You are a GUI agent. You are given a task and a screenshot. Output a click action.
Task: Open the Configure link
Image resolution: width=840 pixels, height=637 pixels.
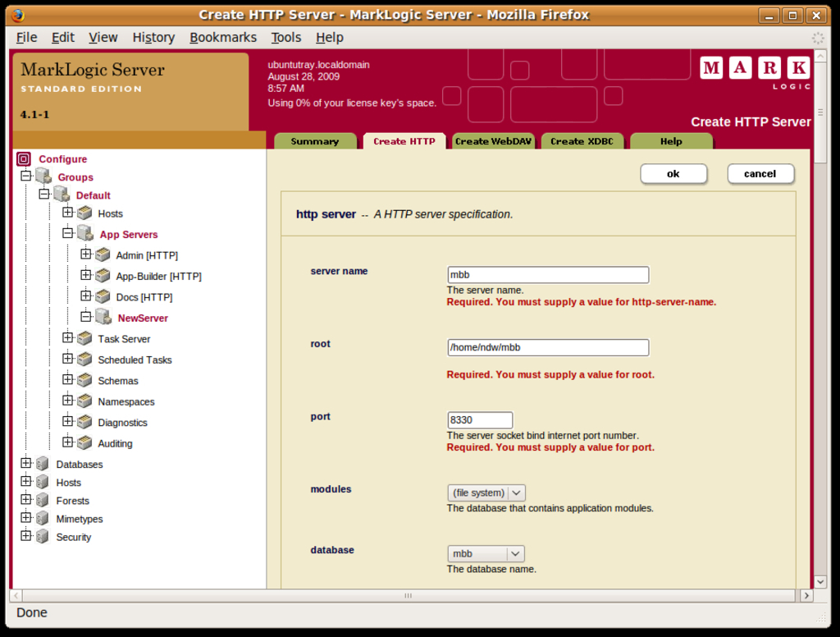click(x=62, y=159)
